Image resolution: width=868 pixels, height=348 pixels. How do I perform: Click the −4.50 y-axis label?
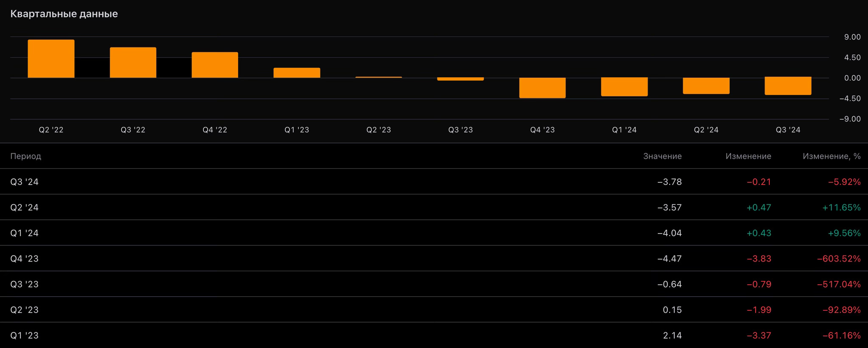pyautogui.click(x=850, y=98)
